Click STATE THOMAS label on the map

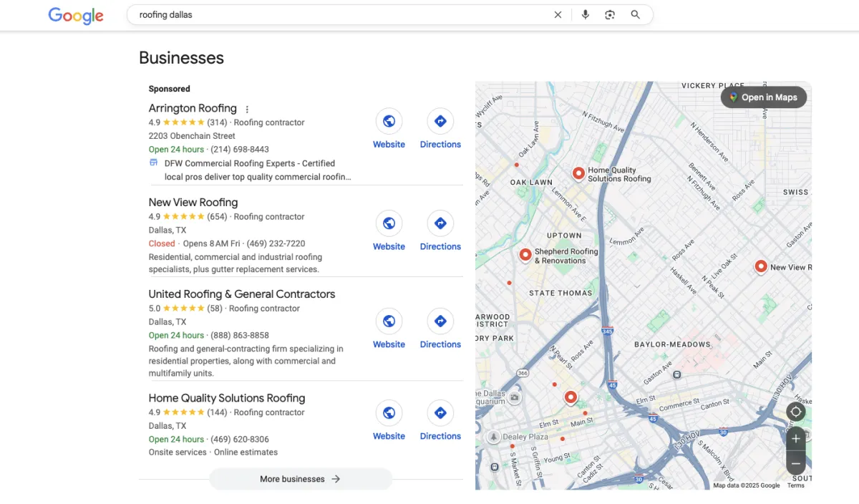pos(560,293)
